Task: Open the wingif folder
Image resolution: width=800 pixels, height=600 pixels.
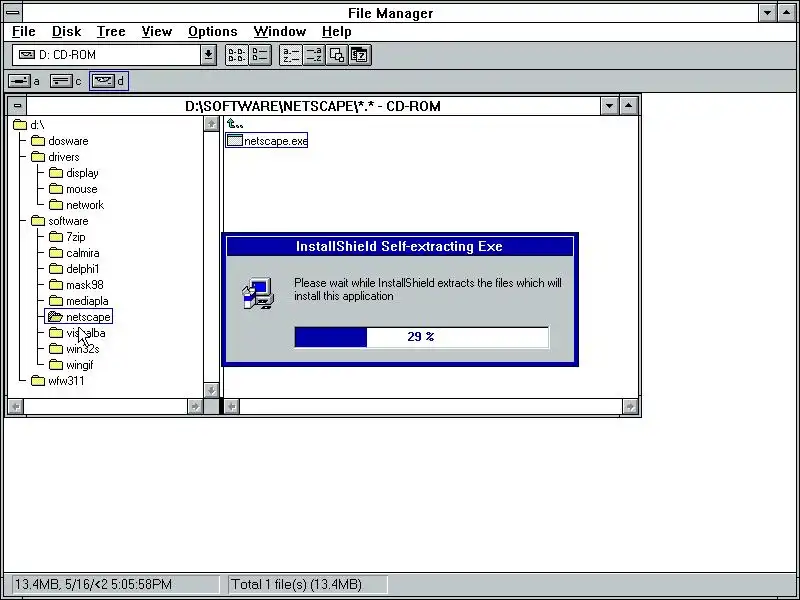Action: click(x=71, y=365)
